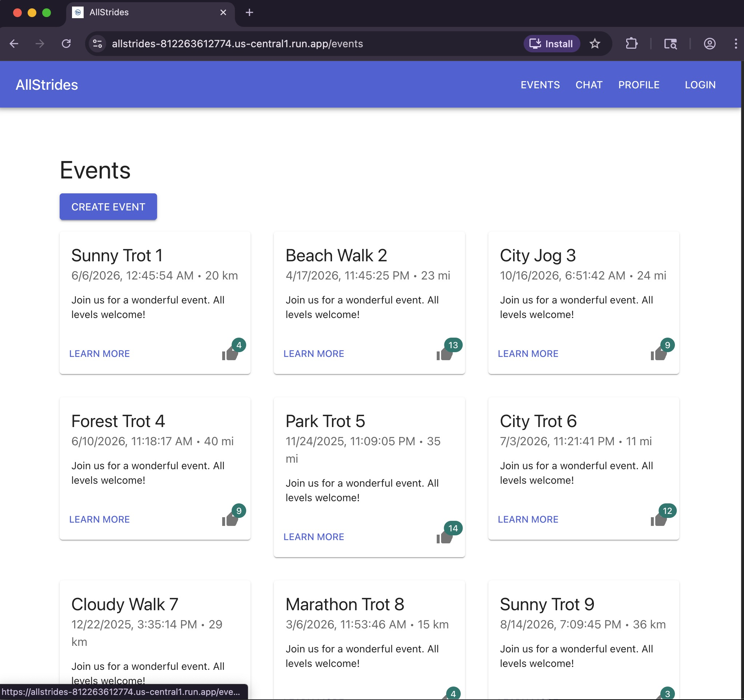Screen dimensions: 744x700
Task: Open a new browser tab
Action: click(x=249, y=13)
